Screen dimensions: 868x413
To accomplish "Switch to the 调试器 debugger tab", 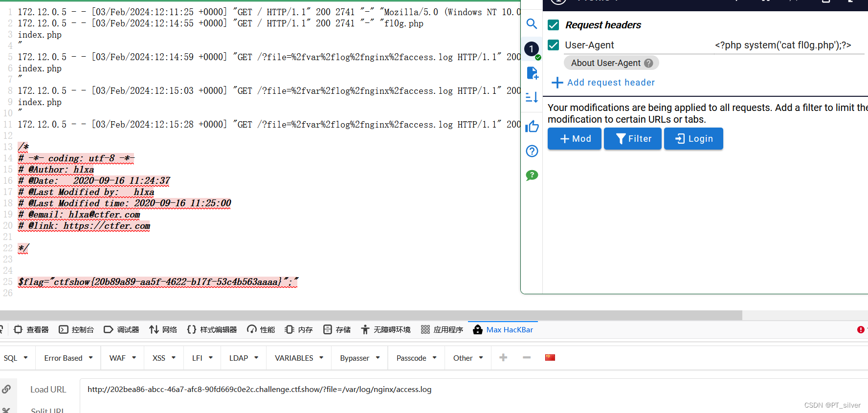I will pyautogui.click(x=122, y=330).
